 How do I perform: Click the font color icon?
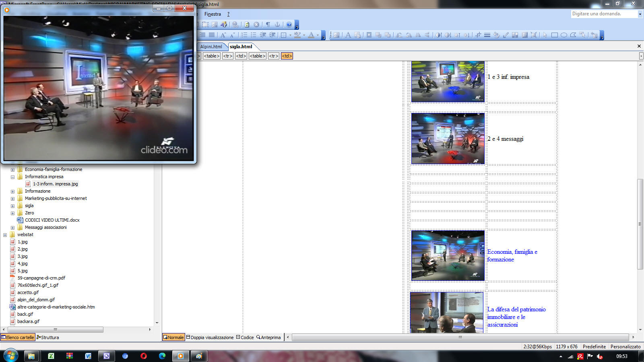(x=311, y=35)
